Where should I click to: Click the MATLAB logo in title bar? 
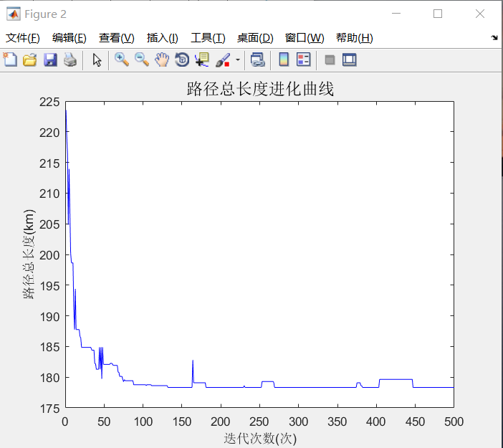pos(14,14)
